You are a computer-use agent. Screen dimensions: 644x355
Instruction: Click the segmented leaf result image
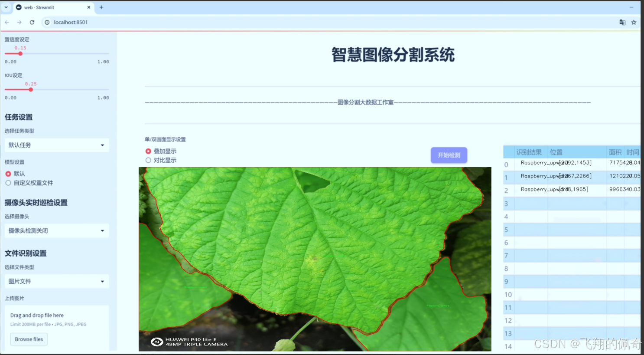(x=315, y=259)
